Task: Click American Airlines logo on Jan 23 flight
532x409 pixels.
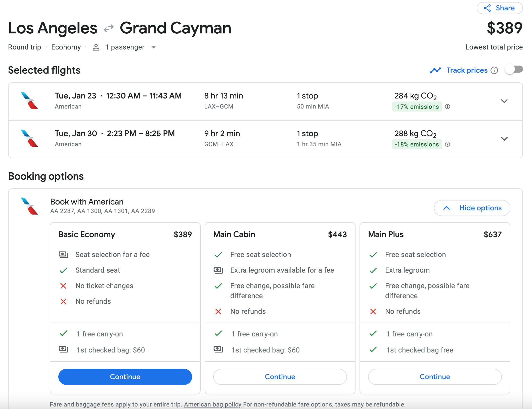Action: click(x=29, y=101)
